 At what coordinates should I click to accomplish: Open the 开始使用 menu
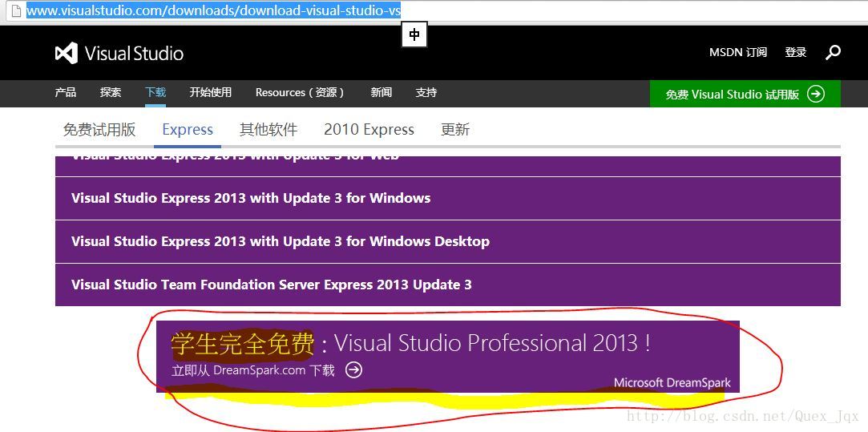pos(210,92)
